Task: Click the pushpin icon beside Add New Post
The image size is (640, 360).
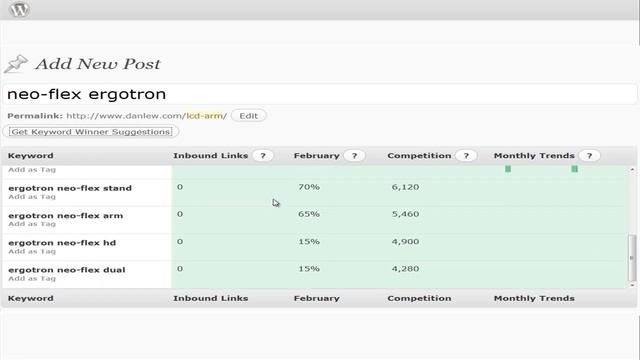Action: click(x=16, y=64)
